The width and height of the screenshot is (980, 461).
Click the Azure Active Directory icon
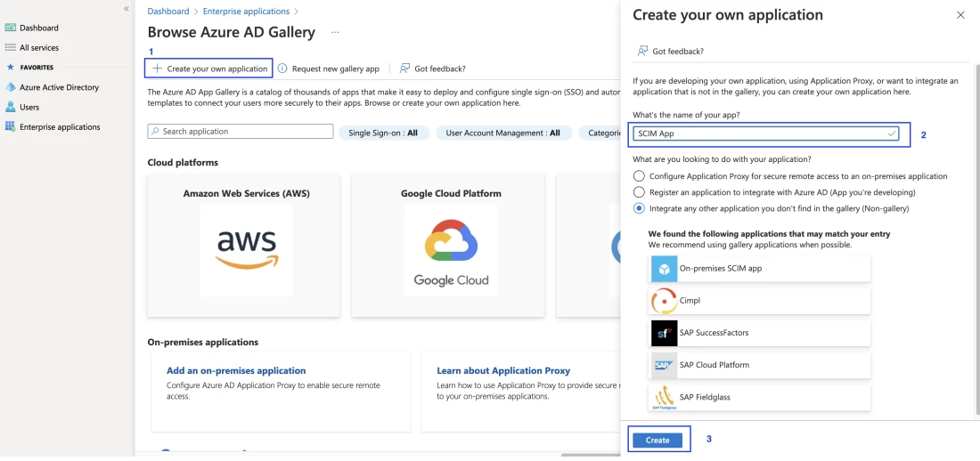click(x=10, y=87)
